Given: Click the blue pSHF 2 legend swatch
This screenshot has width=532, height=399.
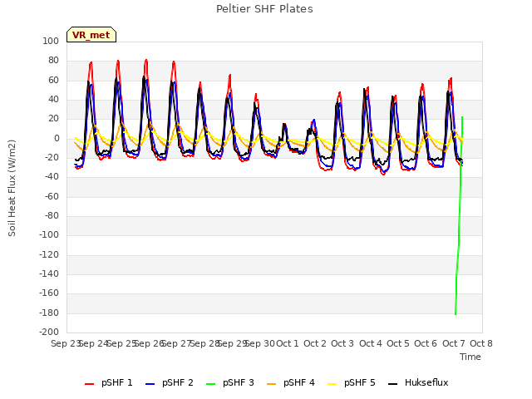Looking at the screenshot, I should [x=150, y=384].
